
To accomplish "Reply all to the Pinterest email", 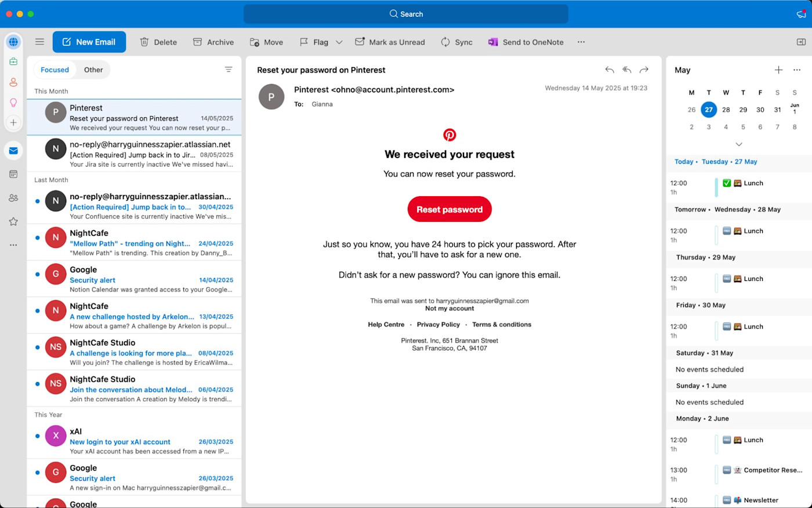I will [627, 70].
